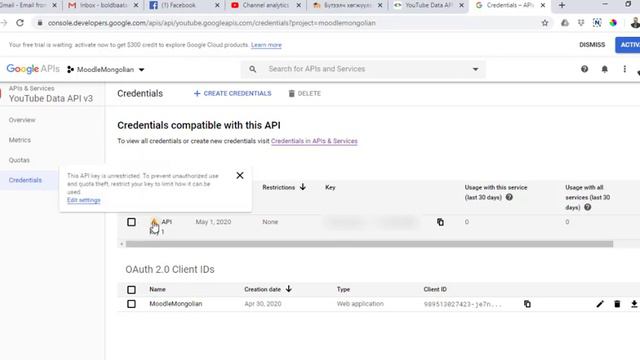Open the MoodleMongolian client name link
Viewport: 640px width, 360px height.
176,304
